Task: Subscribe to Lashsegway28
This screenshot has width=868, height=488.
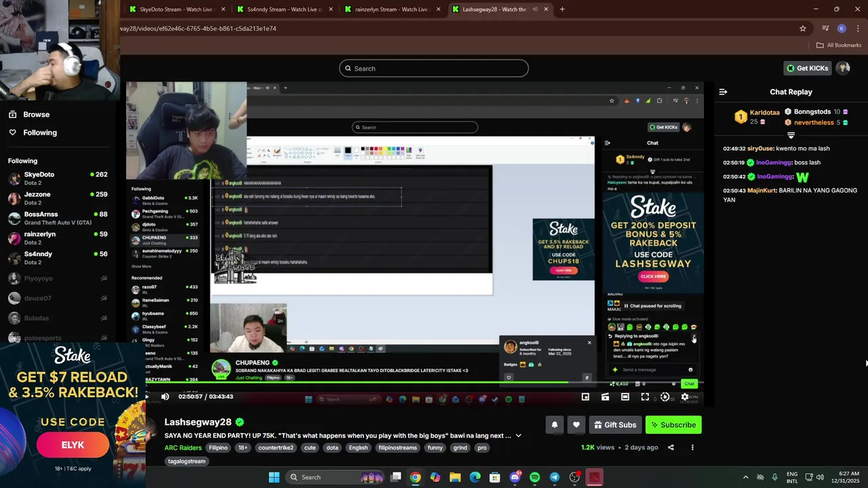Action: [x=673, y=425]
